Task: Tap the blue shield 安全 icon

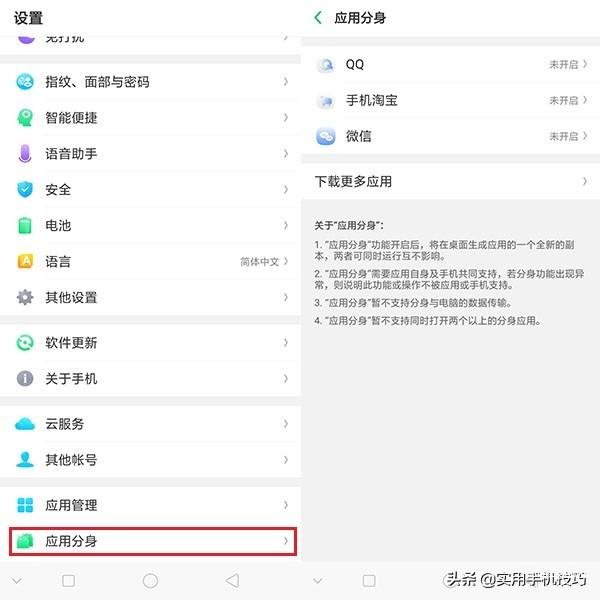Action: point(25,189)
